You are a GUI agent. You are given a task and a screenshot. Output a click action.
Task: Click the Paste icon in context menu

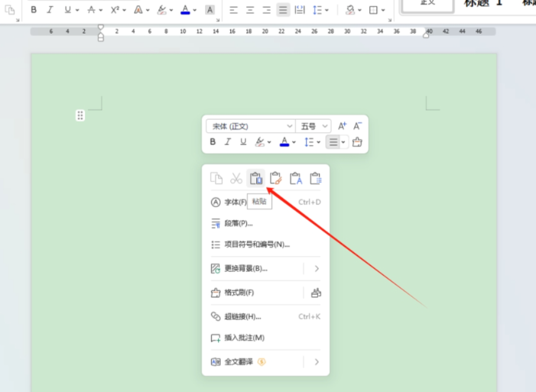[256, 179]
